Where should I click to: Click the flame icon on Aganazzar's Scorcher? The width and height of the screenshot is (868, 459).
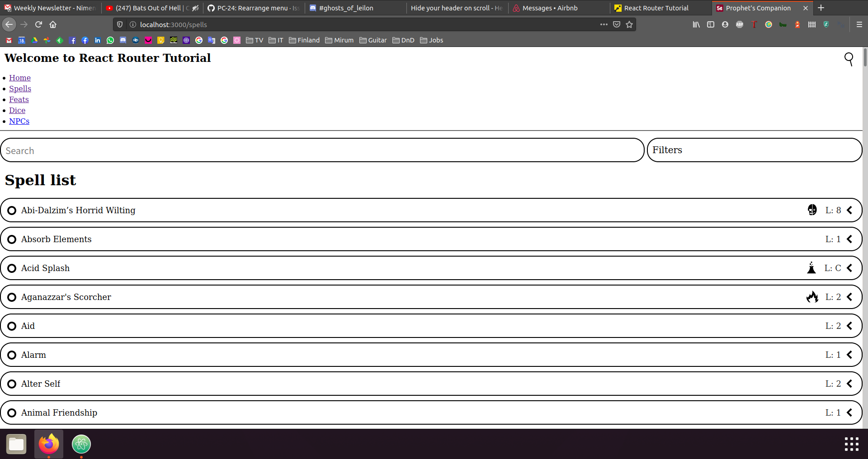tap(812, 297)
